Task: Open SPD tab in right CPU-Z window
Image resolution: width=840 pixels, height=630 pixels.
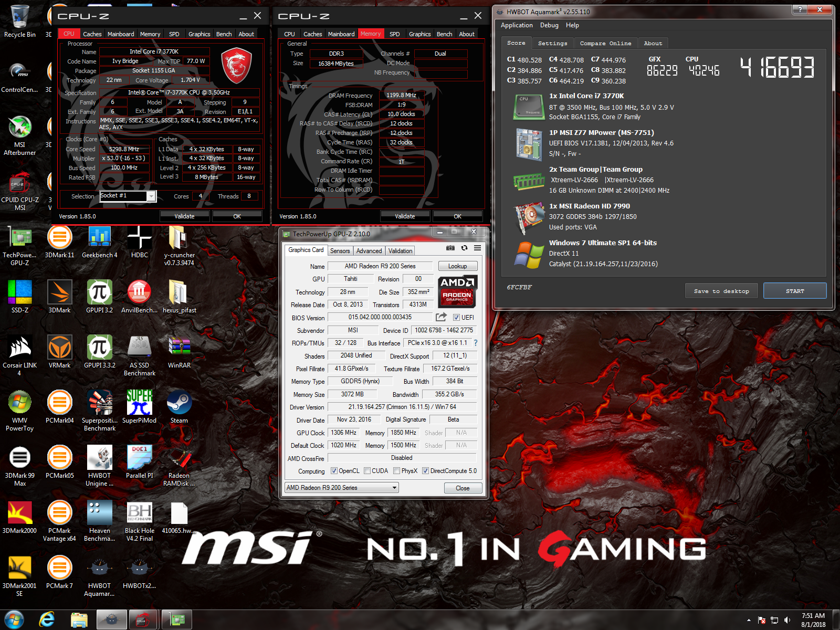Action: (395, 34)
